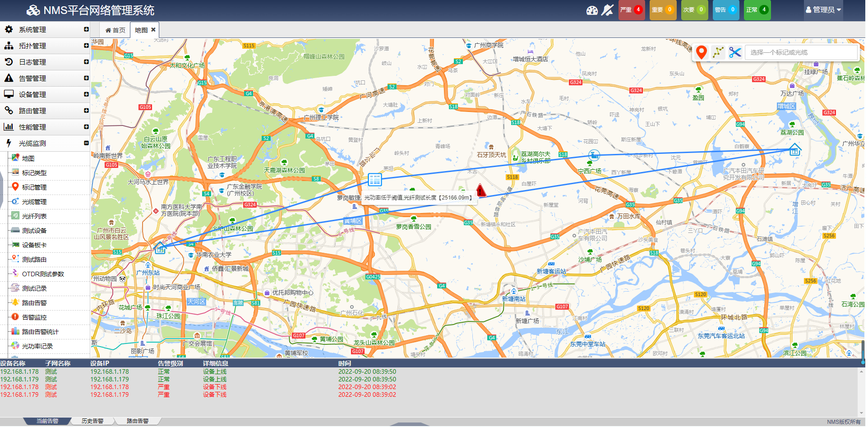Click the red fault warning marker on map

click(481, 190)
